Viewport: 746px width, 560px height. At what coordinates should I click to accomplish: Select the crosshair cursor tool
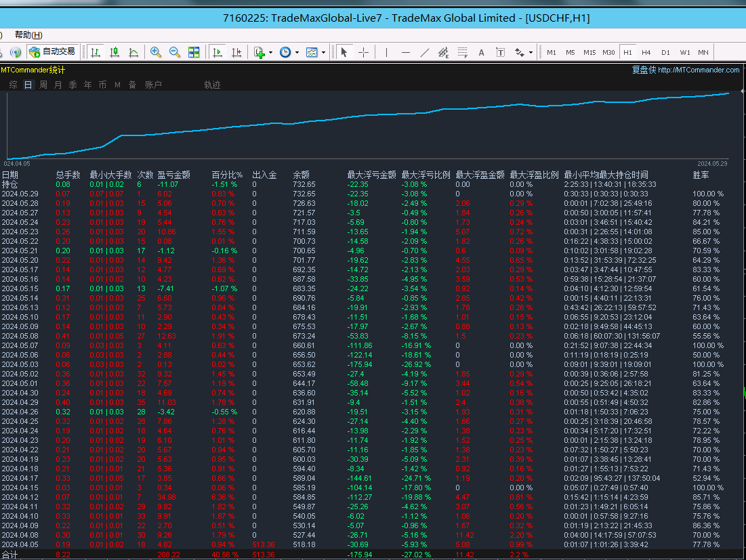[364, 52]
